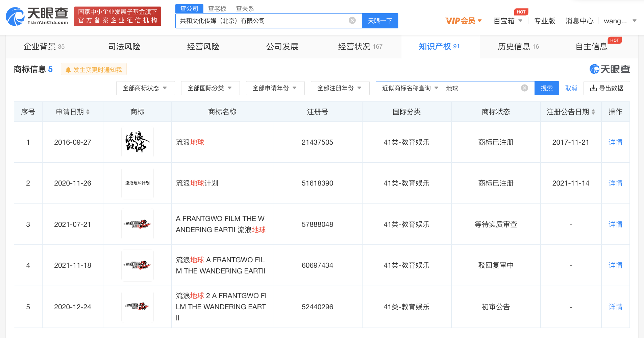Switch to the 自主信息 tab

tap(592, 47)
